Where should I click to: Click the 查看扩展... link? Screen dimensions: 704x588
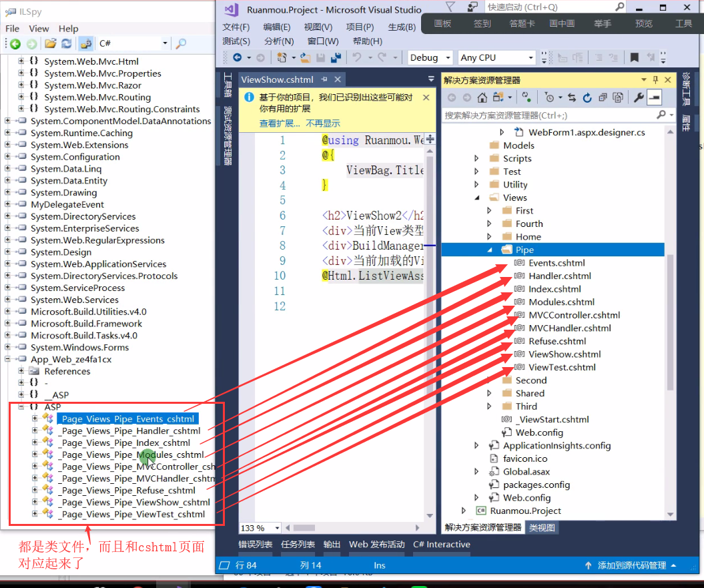pyautogui.click(x=280, y=123)
